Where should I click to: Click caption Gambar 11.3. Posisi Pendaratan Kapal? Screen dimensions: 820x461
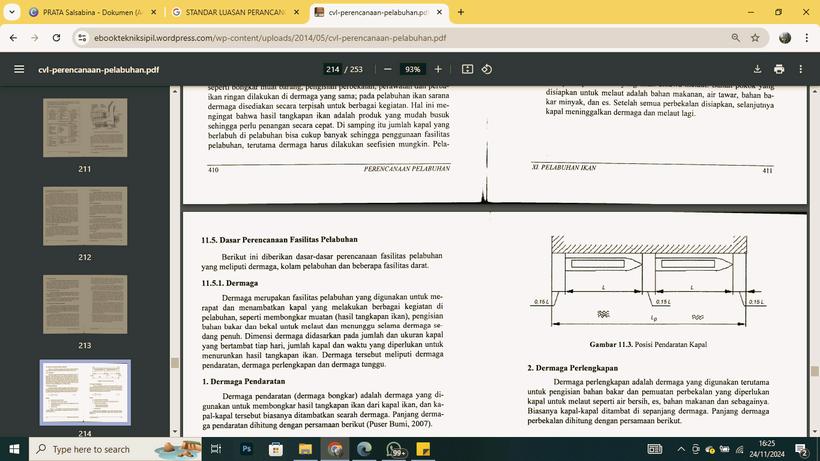(648, 344)
